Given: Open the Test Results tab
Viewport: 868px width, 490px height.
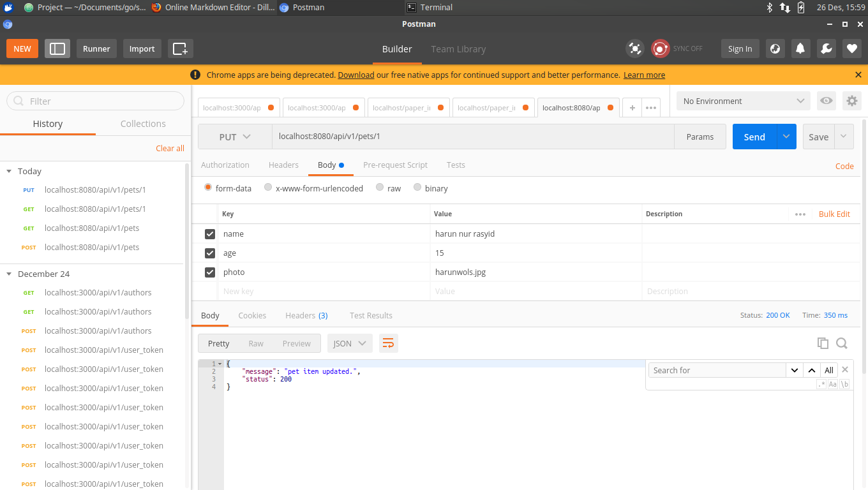Looking at the screenshot, I should pos(371,315).
